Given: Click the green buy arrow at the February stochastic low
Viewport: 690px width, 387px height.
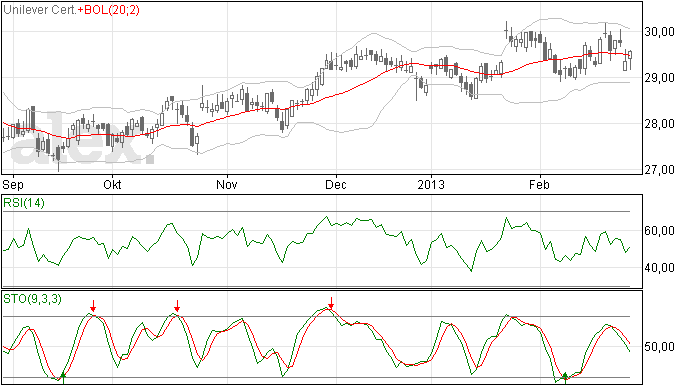Looking at the screenshot, I should click(x=565, y=377).
